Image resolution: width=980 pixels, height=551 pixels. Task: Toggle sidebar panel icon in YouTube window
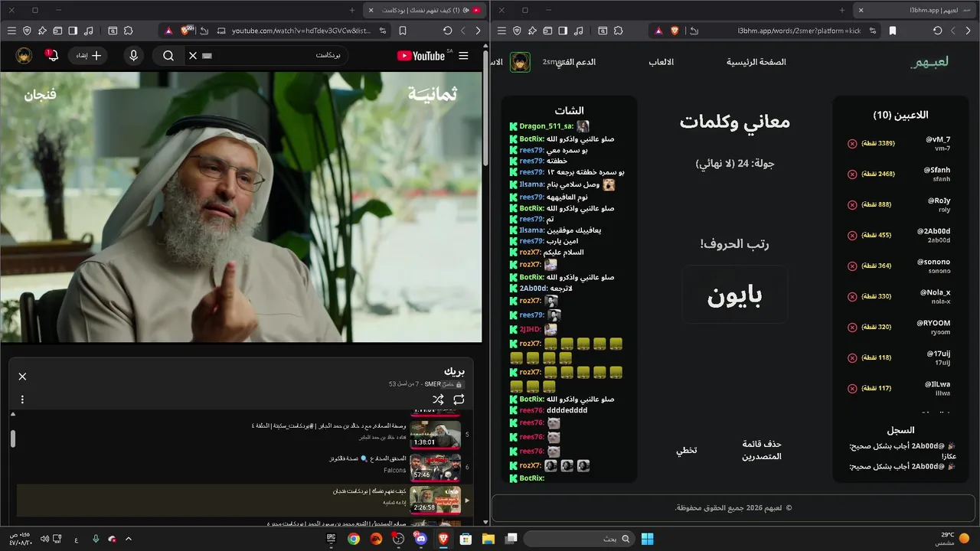tap(73, 31)
